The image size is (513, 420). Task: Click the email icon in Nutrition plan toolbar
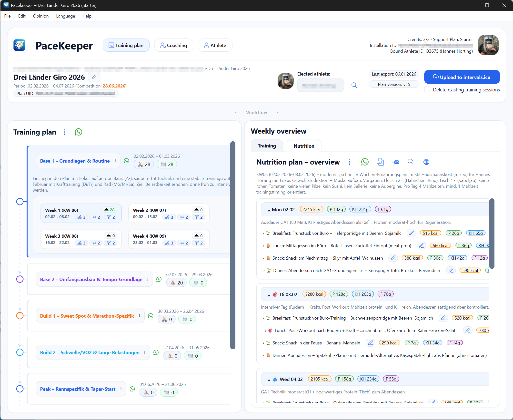tap(396, 162)
